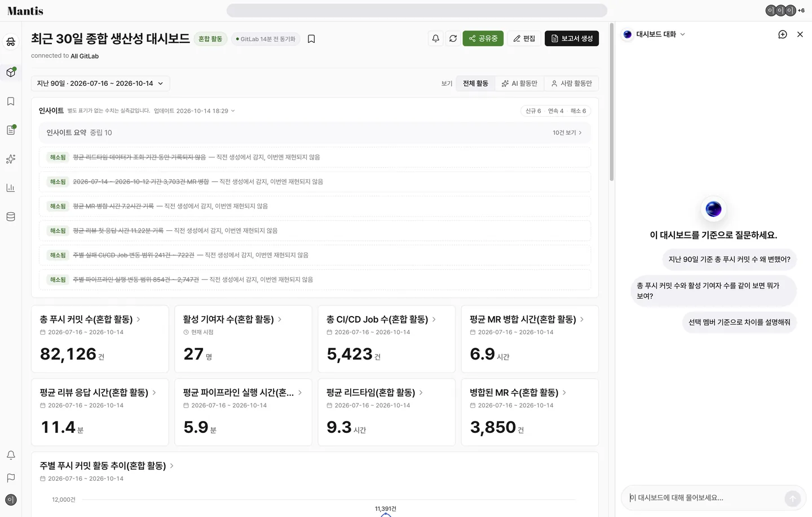Open 평균 MR 병합 시간 card chevron
Image resolution: width=812 pixels, height=517 pixels.
point(582,319)
